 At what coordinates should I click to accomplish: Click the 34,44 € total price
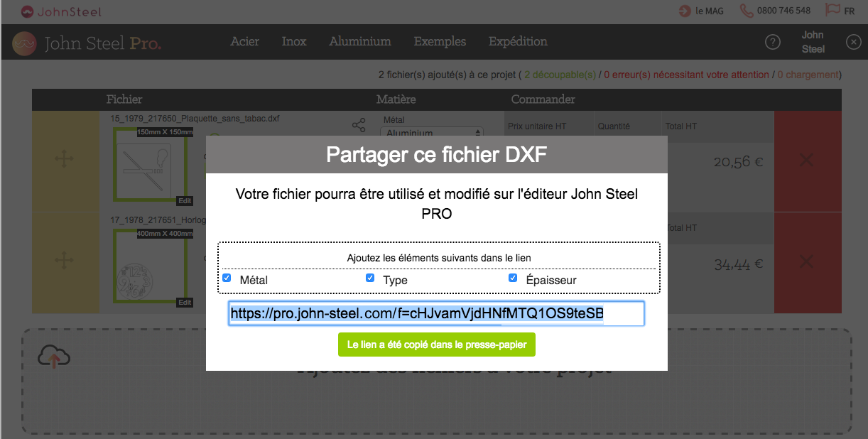tap(739, 264)
